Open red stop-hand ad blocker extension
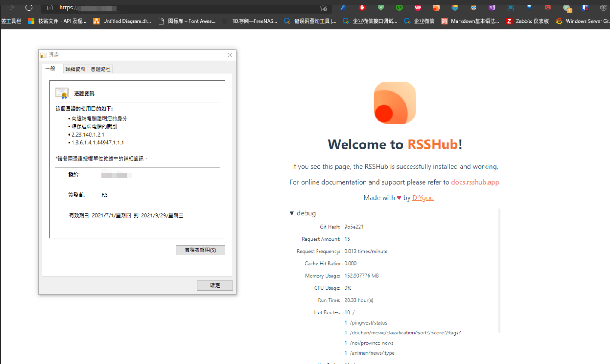 (x=362, y=7)
